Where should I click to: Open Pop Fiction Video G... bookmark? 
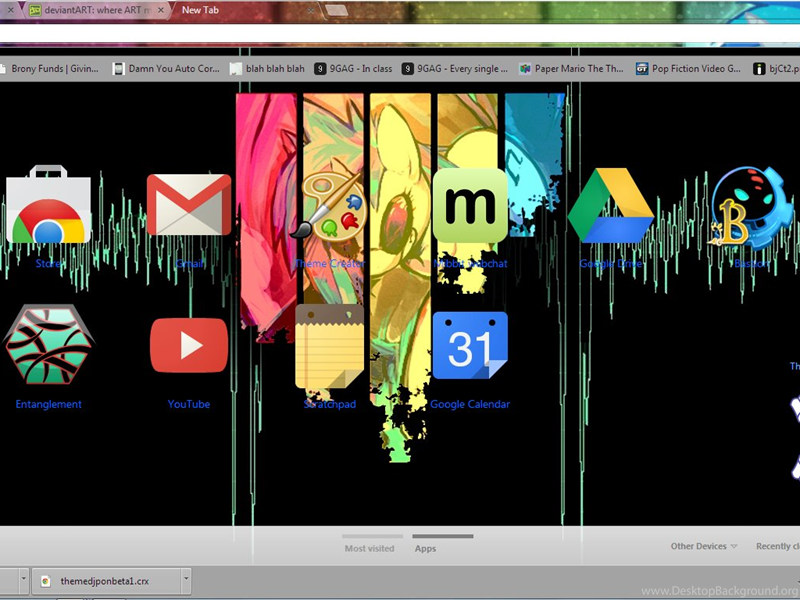tap(688, 68)
